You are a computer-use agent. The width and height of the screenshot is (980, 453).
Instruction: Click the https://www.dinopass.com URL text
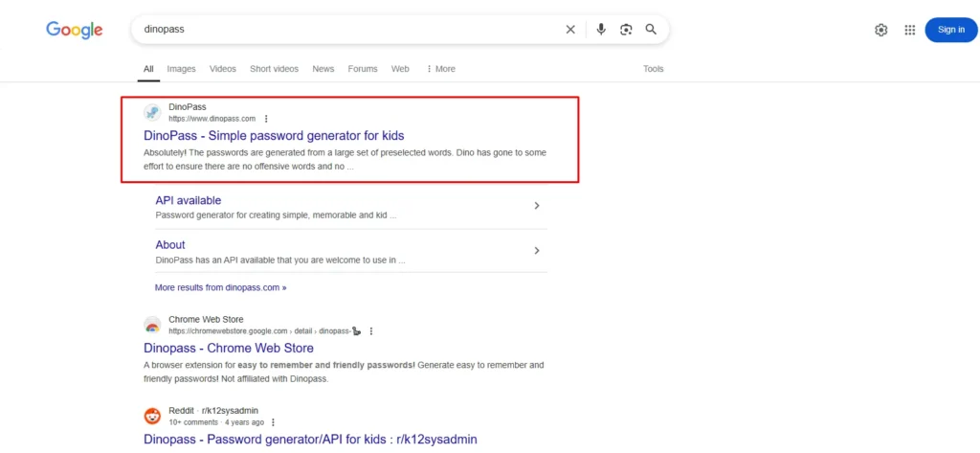pos(212,119)
